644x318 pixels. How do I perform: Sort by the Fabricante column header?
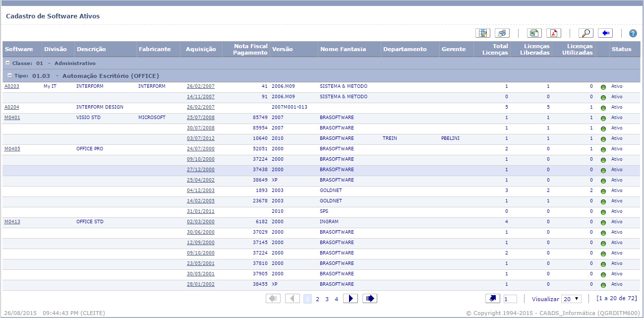click(x=155, y=49)
